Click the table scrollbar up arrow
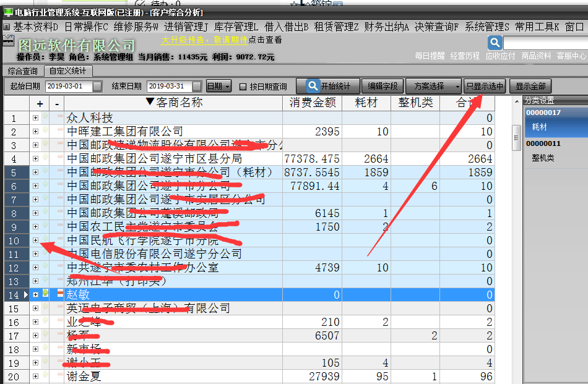588x384 pixels. coord(517,101)
